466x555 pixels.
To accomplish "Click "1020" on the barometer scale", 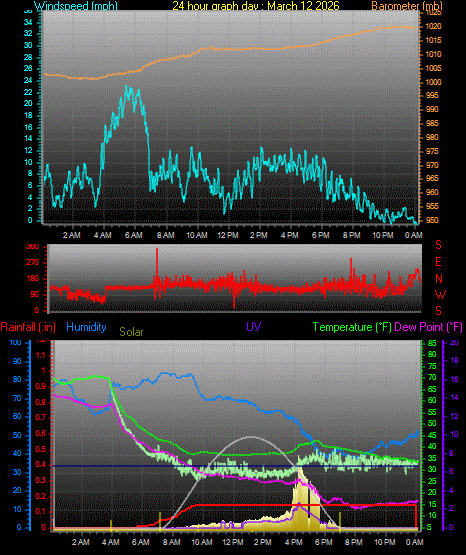I will (433, 27).
